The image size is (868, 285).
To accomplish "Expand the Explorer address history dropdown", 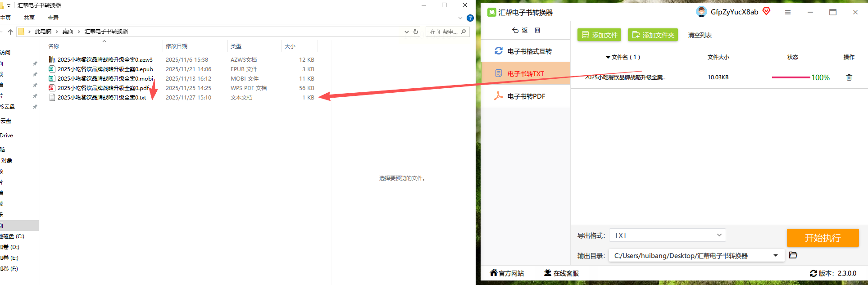I will point(406,32).
